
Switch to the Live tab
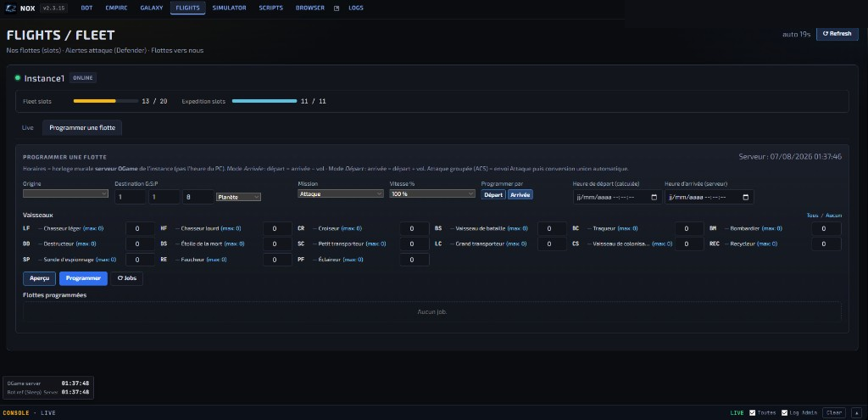tap(28, 127)
